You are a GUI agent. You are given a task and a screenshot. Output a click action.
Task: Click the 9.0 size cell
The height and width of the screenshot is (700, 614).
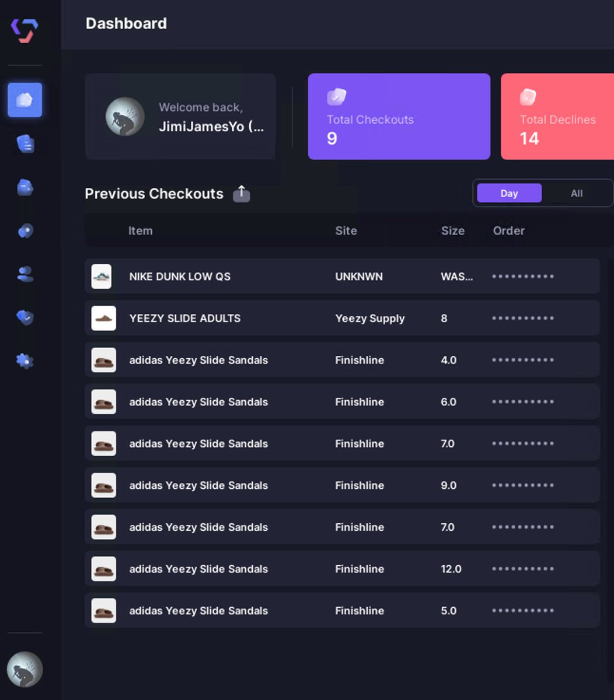tap(449, 485)
